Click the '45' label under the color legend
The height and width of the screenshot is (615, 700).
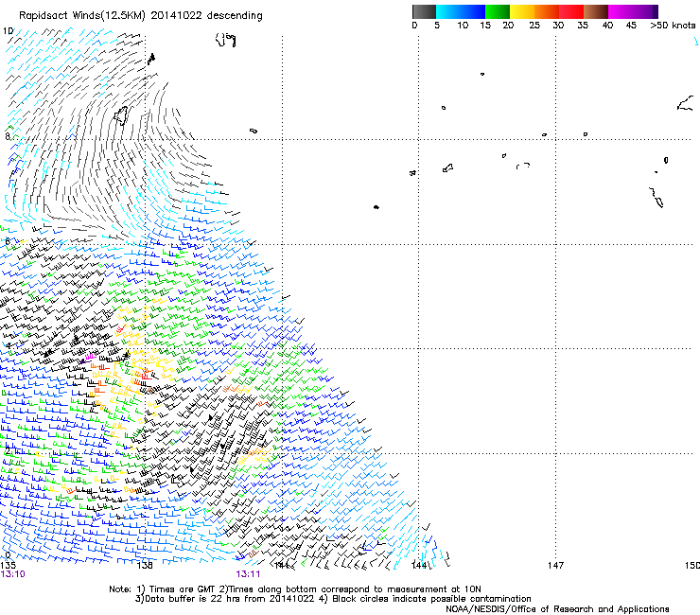(x=631, y=26)
